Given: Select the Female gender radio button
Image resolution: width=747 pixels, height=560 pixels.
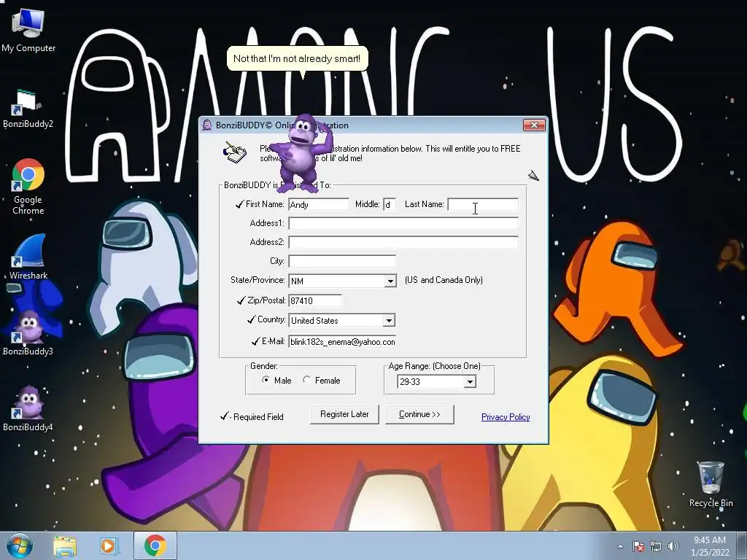Looking at the screenshot, I should 306,380.
